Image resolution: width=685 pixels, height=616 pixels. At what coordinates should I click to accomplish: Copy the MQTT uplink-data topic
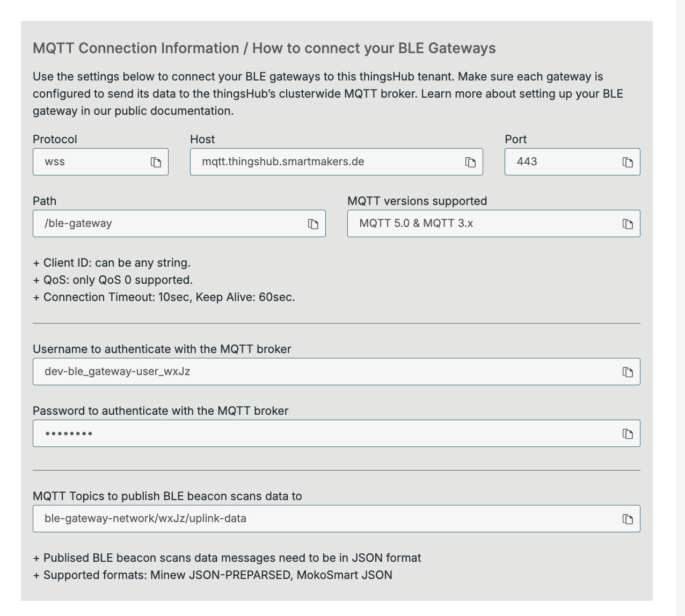pos(628,519)
